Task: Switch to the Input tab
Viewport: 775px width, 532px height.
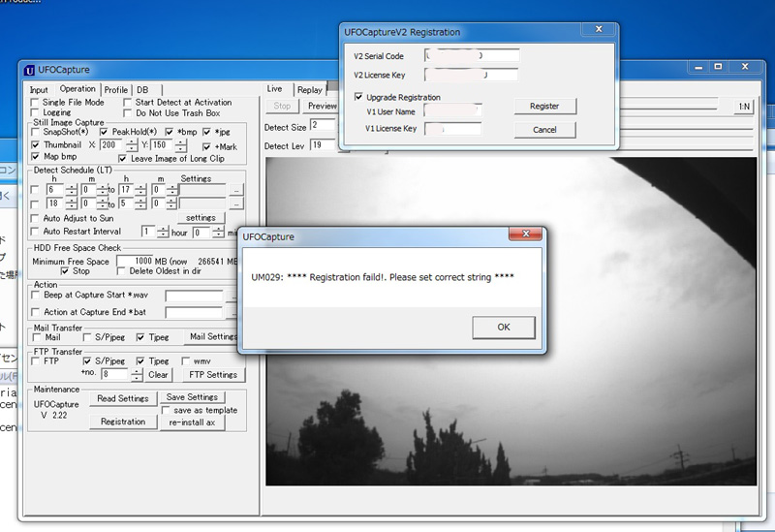Action: click(x=39, y=90)
